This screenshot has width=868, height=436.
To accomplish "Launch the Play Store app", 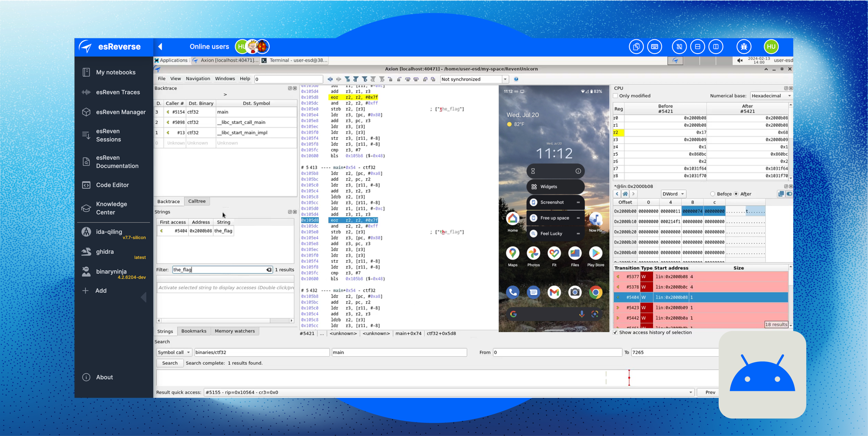I will [x=595, y=253].
